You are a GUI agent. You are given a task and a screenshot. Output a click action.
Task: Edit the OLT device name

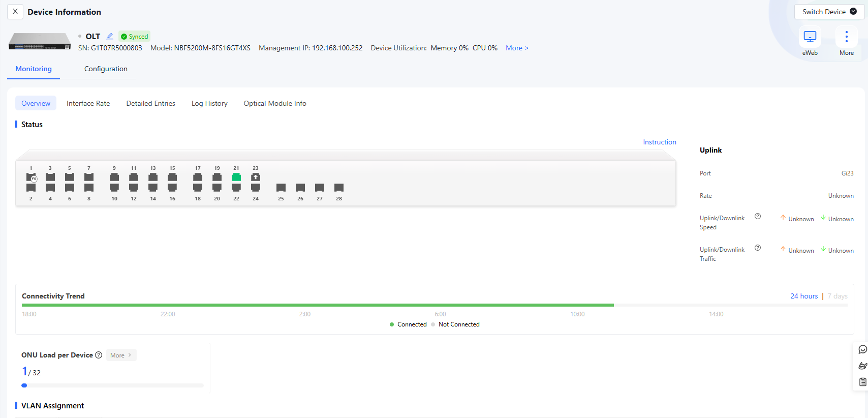(110, 36)
